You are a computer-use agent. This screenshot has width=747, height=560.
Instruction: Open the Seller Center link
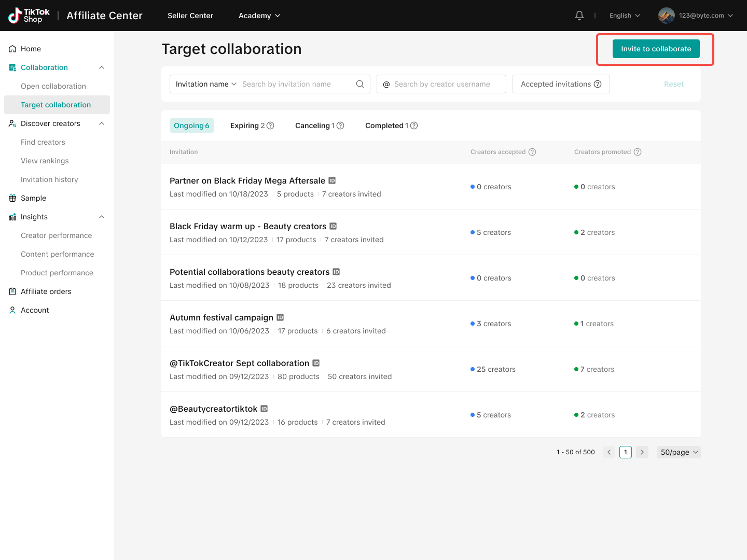coord(190,16)
